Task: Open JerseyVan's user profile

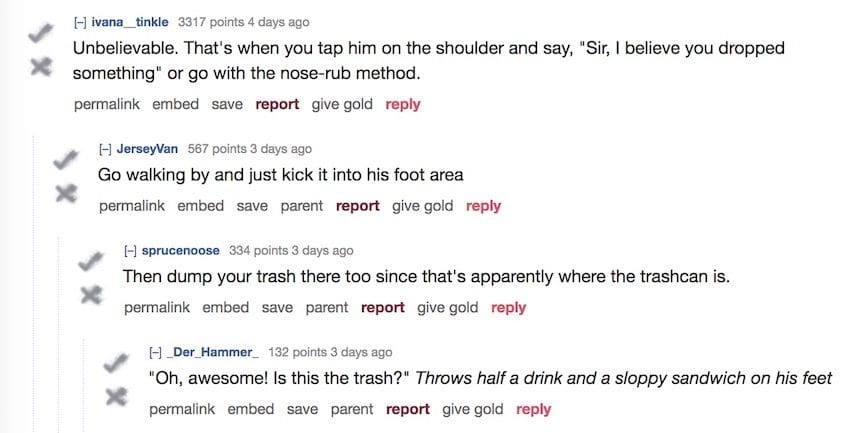Action: tap(147, 149)
